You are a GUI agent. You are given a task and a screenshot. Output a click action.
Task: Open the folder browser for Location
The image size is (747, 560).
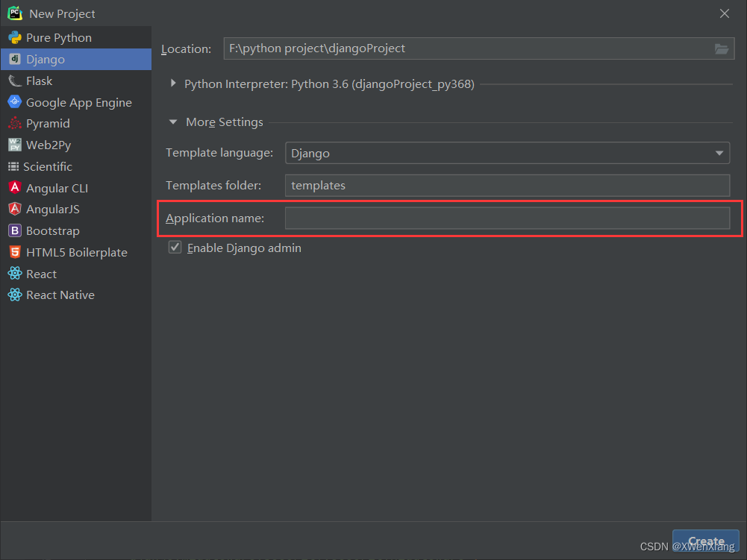click(721, 48)
